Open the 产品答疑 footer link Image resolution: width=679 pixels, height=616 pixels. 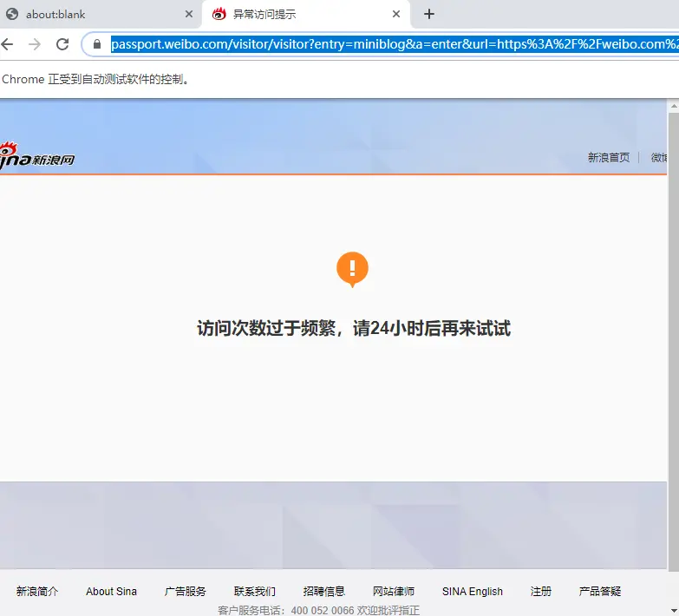coord(600,592)
